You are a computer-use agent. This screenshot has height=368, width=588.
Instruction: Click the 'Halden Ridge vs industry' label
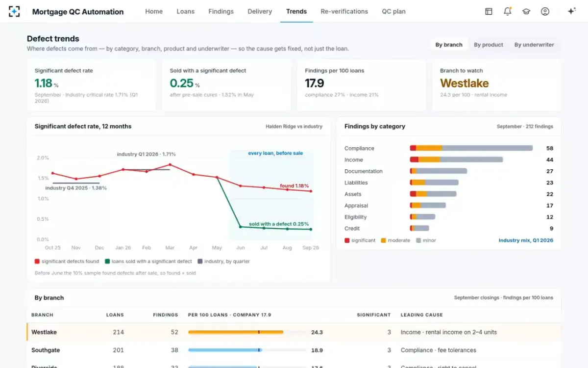point(294,127)
